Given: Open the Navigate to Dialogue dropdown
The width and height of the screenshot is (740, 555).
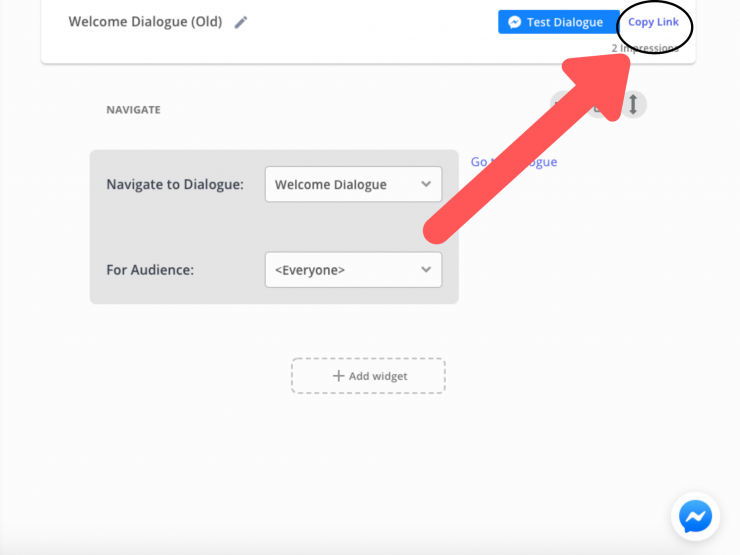Looking at the screenshot, I should (353, 184).
